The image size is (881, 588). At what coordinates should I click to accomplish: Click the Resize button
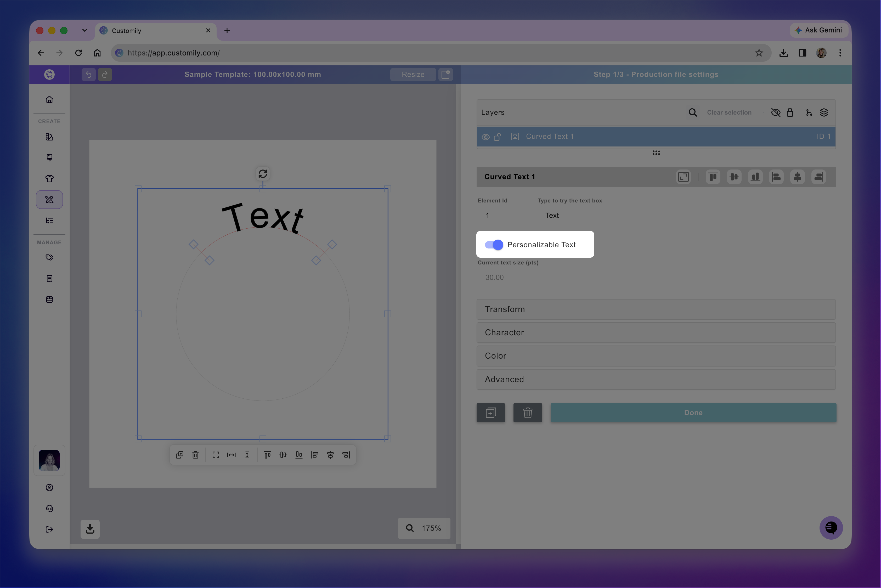[x=413, y=74]
